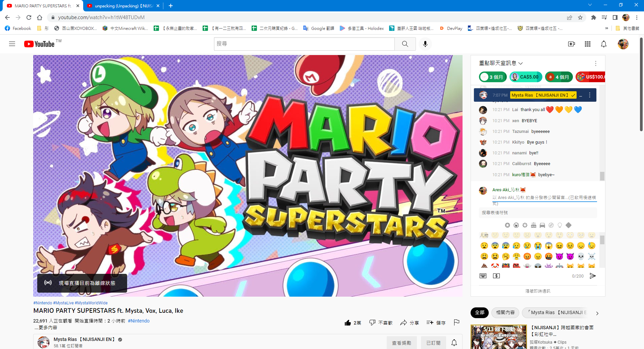Click the search magnifier button

pos(405,44)
